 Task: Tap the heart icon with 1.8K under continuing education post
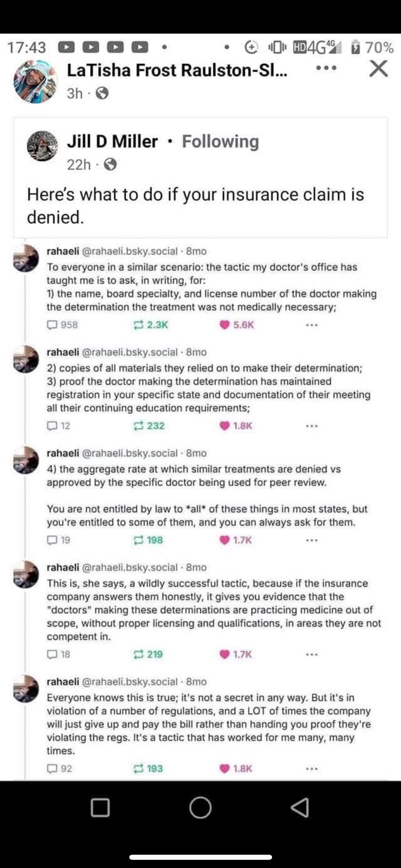pyautogui.click(x=224, y=426)
